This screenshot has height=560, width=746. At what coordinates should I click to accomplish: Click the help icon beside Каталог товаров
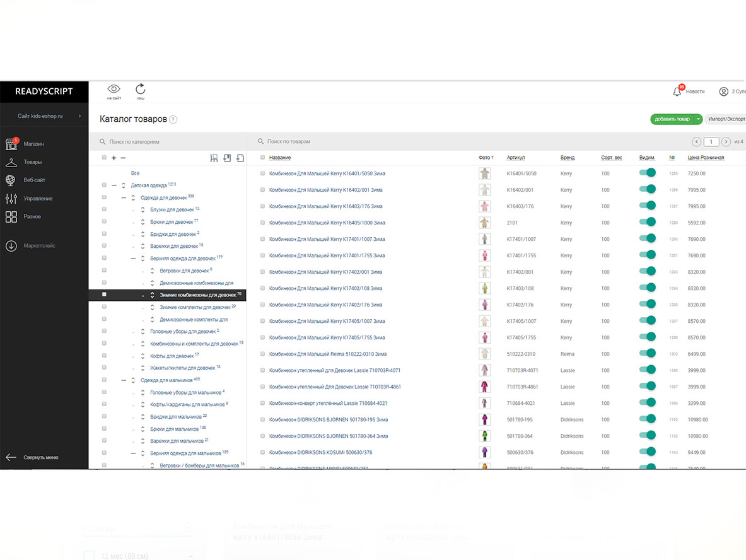pos(173,120)
